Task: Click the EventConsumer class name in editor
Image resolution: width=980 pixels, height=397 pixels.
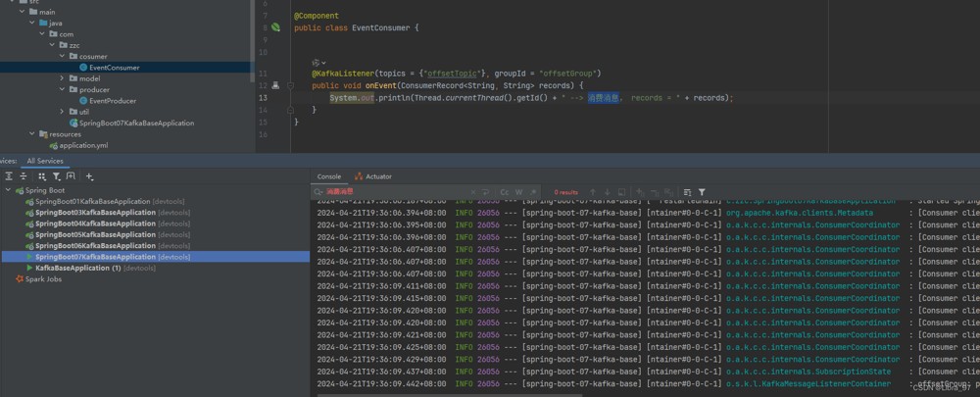Action: pos(380,27)
